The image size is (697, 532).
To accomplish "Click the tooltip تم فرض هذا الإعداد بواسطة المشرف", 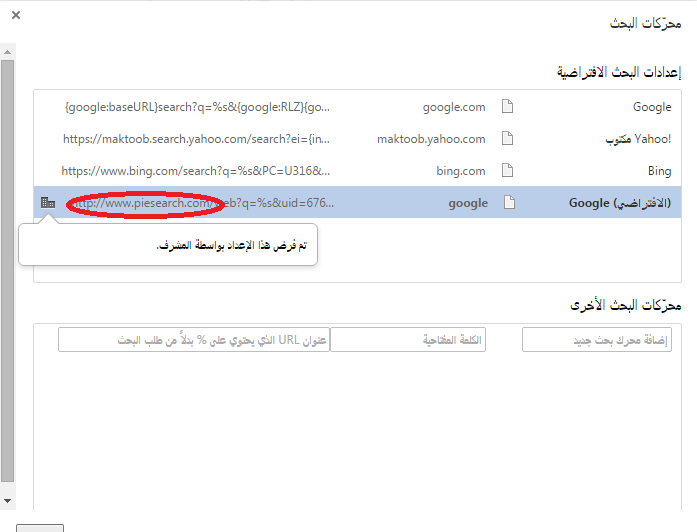I will (231, 245).
